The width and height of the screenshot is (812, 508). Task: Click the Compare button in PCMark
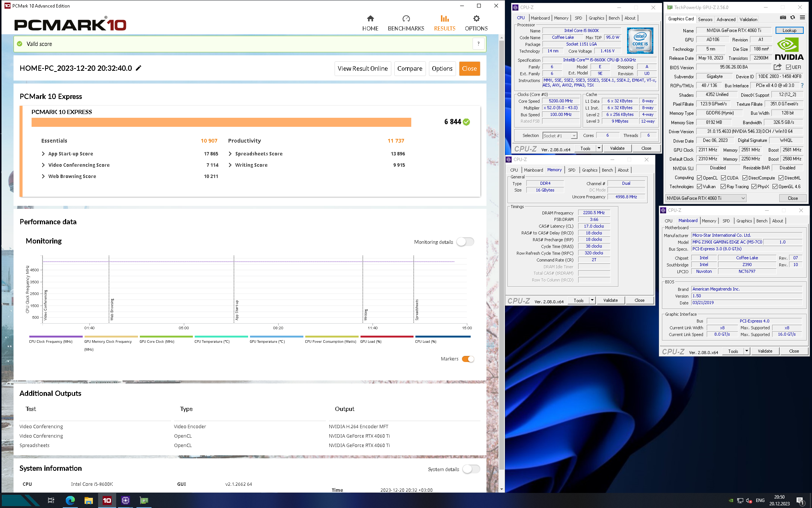(410, 68)
